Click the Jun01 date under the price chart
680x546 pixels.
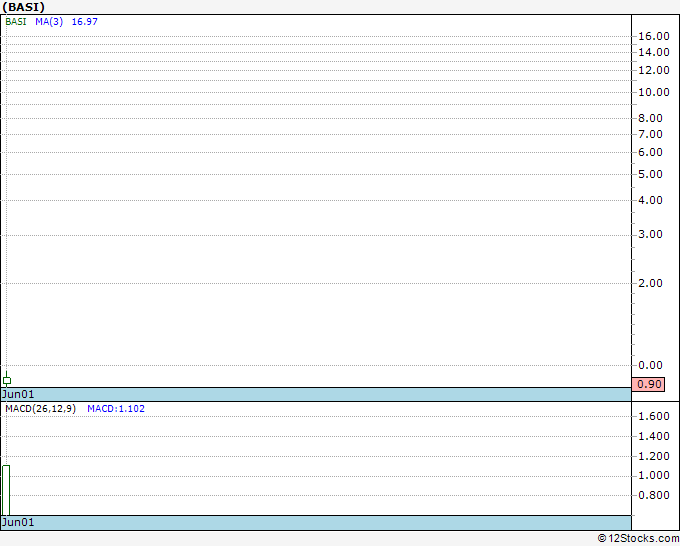tap(18, 394)
